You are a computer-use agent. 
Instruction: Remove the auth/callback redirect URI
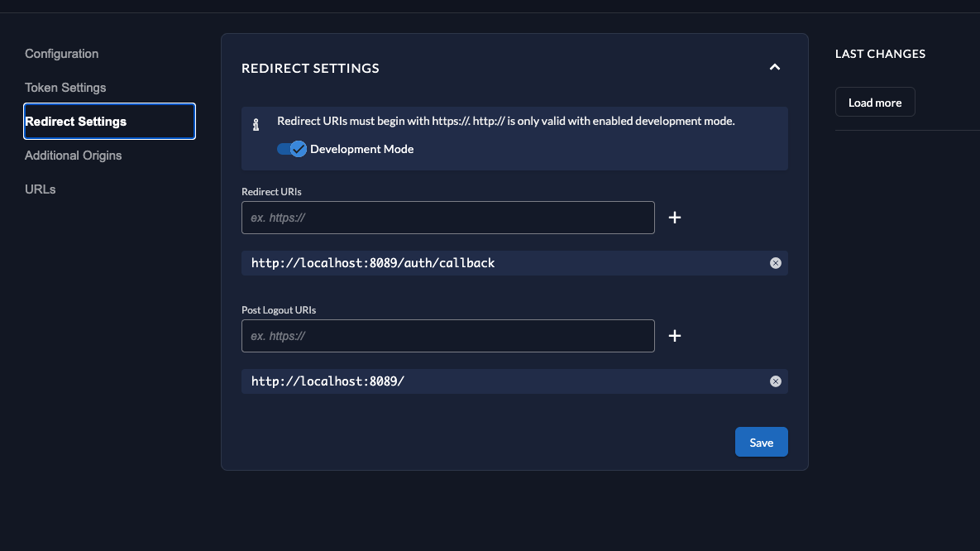[x=776, y=263]
